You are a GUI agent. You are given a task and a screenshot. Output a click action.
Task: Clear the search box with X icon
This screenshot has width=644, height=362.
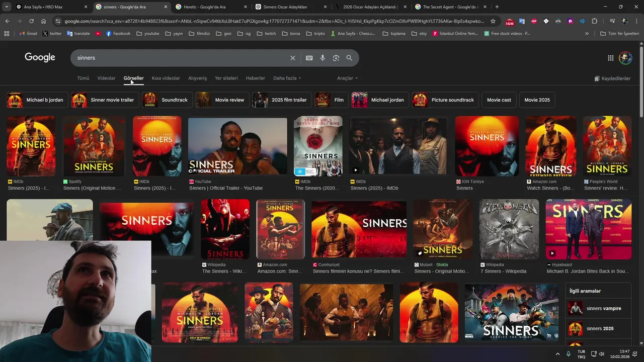293,58
